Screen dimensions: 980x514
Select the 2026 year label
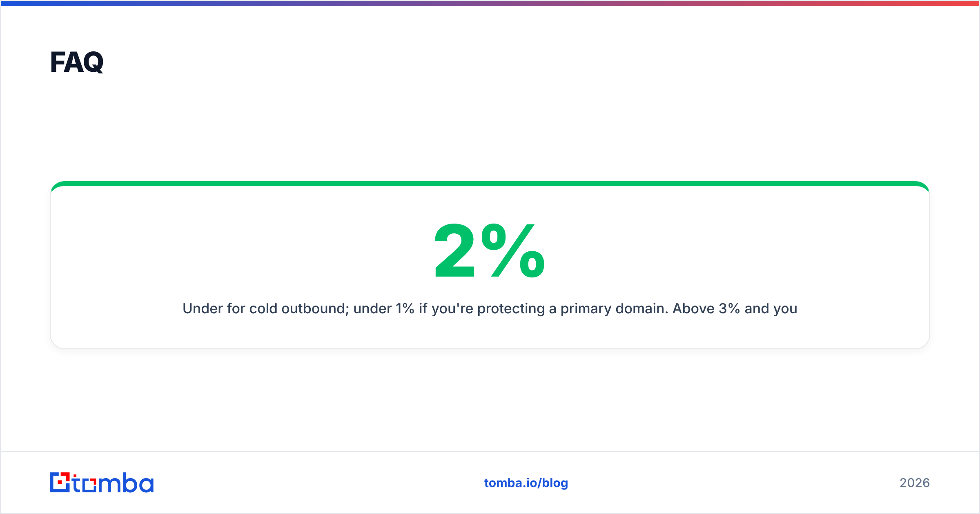coord(915,483)
